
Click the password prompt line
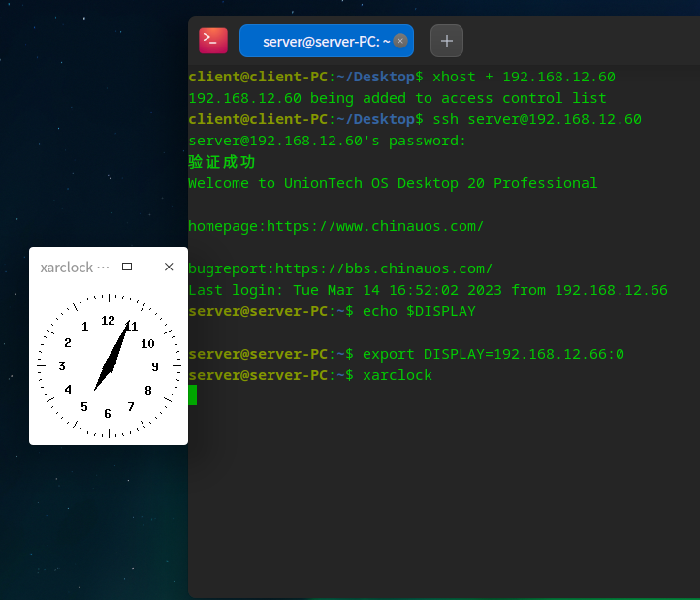pos(328,142)
